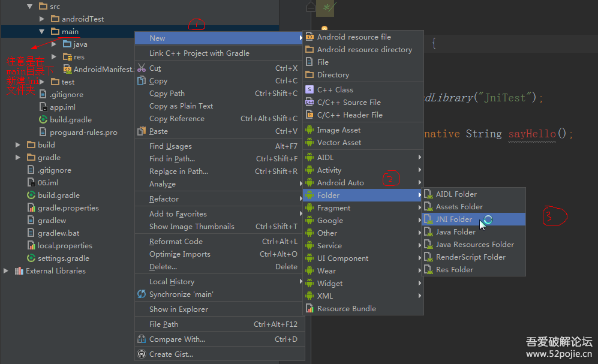The height and width of the screenshot is (364, 598).
Task: Expand the test folder arrow
Action: coord(42,82)
